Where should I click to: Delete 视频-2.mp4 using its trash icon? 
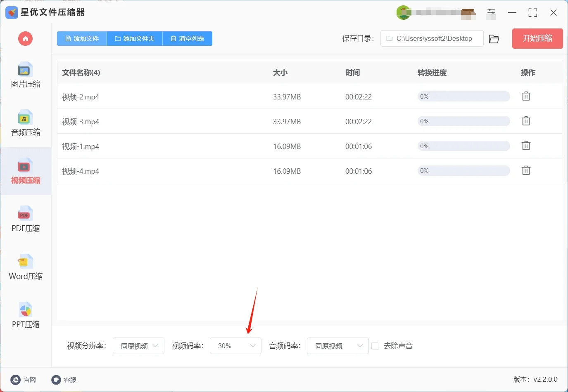[x=525, y=96]
